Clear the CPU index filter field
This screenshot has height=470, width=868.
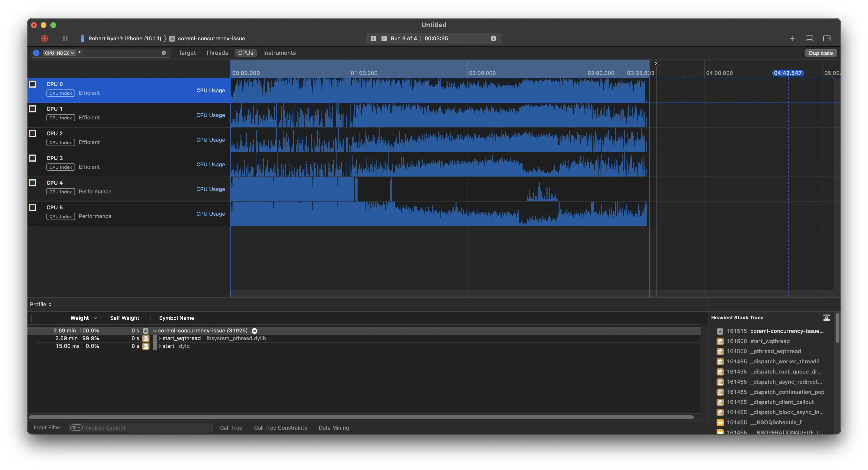[x=164, y=53]
